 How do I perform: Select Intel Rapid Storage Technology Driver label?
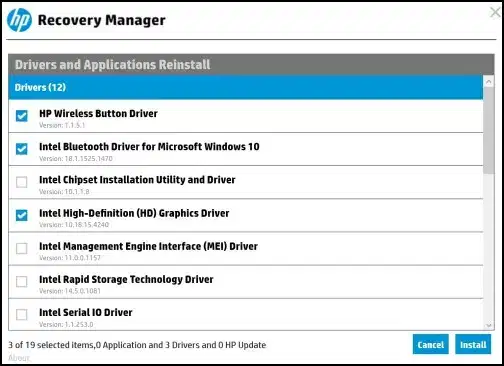[x=126, y=279]
